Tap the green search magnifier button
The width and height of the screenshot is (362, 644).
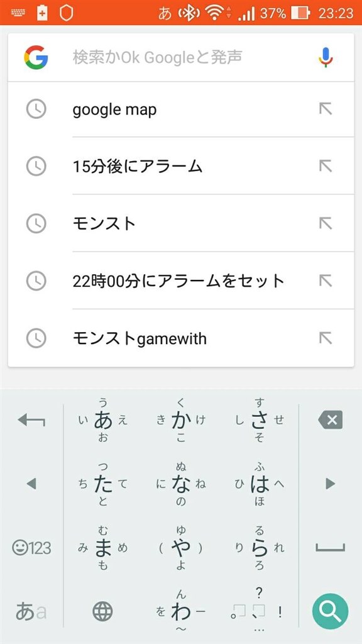pos(330,611)
